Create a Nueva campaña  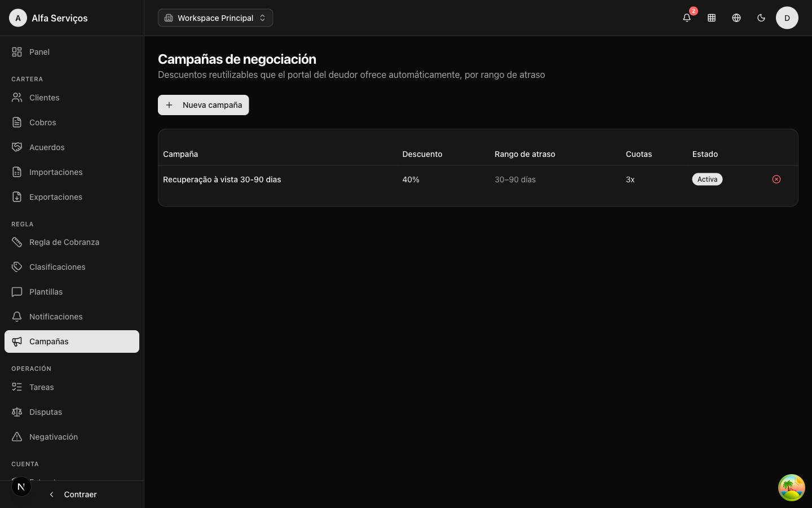[204, 105]
